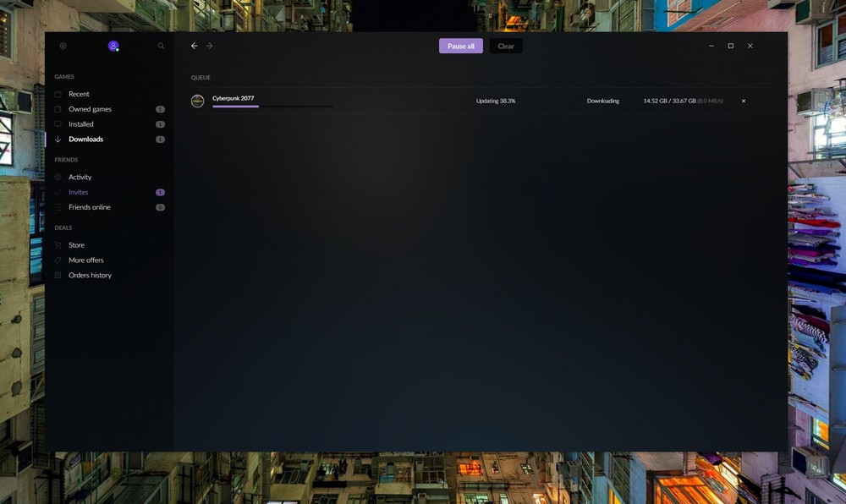Screen dimensions: 846x504
Task: Click the Cyberpunk 2077 download progress bar
Action: point(272,107)
